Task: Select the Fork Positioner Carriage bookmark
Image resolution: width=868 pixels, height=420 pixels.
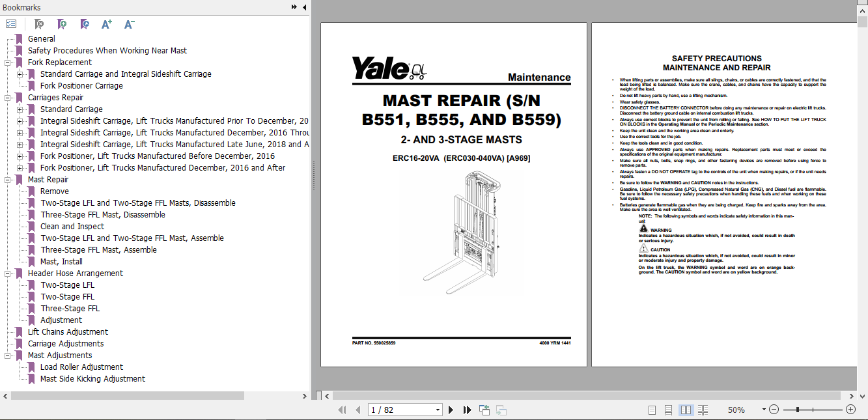Action: tap(81, 86)
